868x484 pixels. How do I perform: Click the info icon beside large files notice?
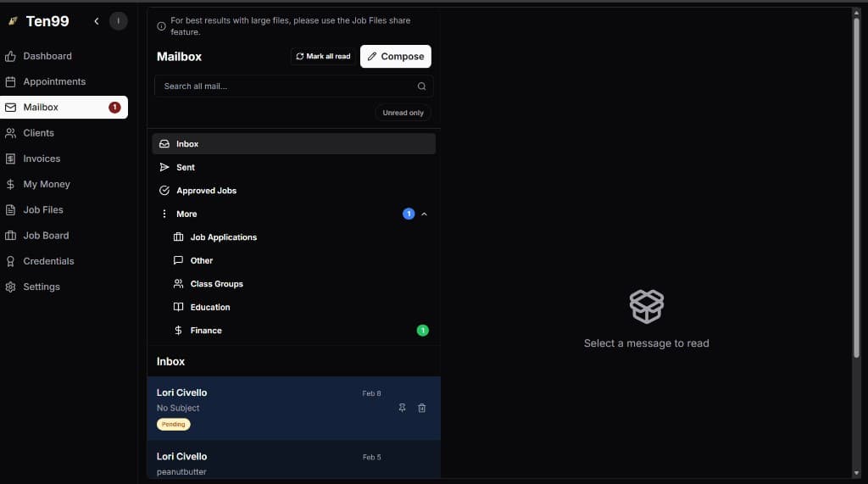(x=161, y=26)
